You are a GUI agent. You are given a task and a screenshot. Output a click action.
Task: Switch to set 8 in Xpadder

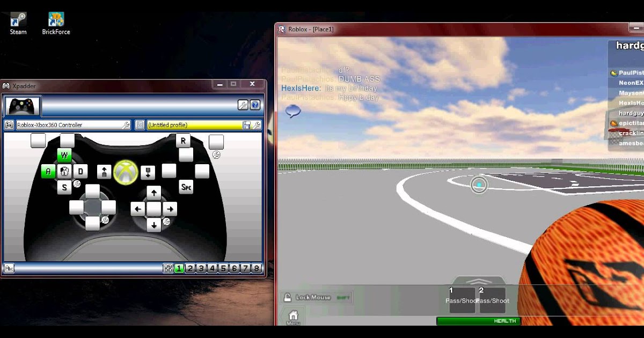coord(257,269)
